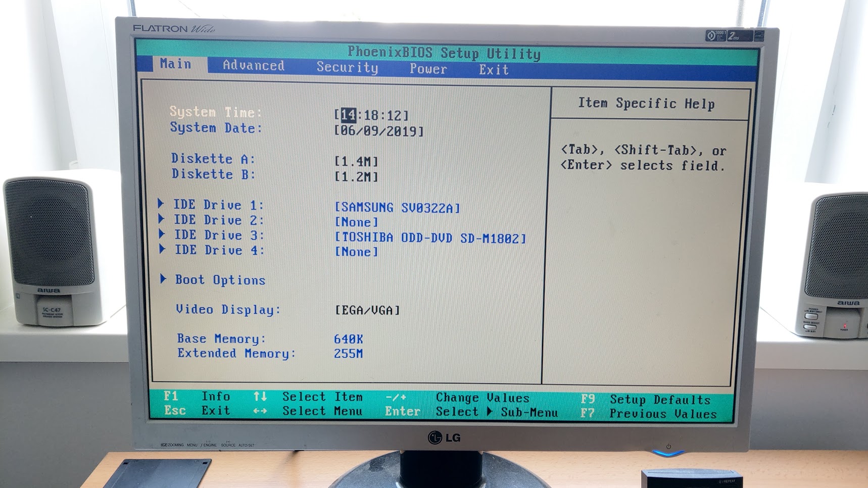Select the Diskette B label
Screen dimensions: 868x488
point(213,174)
